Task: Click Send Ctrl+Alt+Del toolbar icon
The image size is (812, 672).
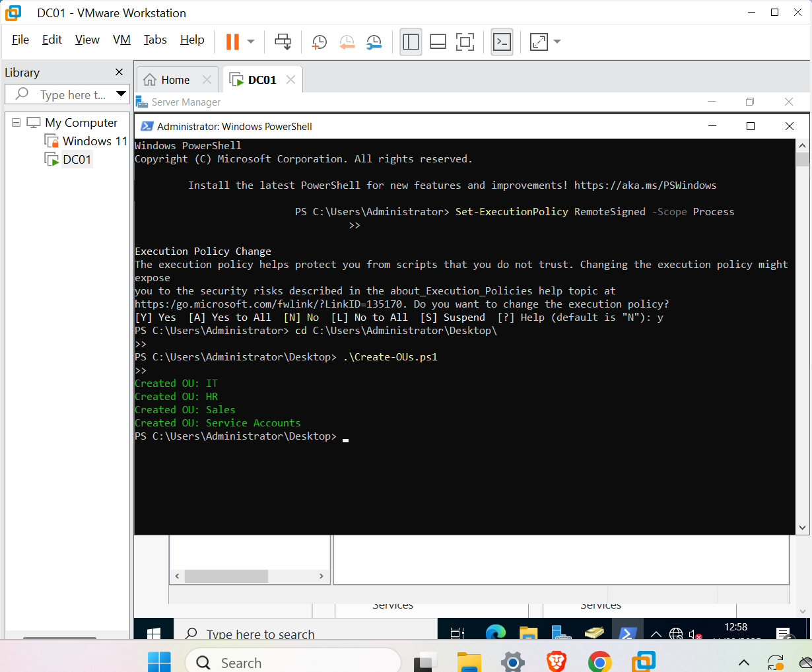Action: 283,42
